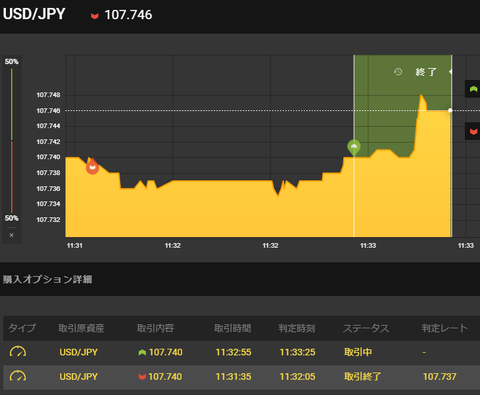Click the タイプ column header
480x395 pixels.
[22, 328]
